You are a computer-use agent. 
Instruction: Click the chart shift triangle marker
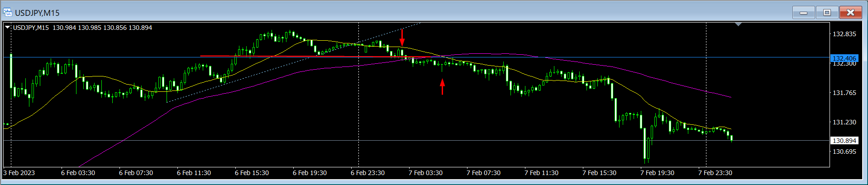(738, 24)
